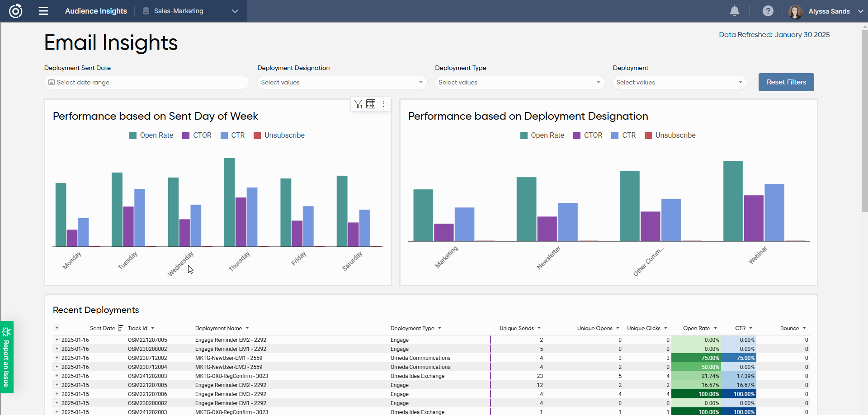Click the table view icon on the chart toolbar

(x=371, y=104)
